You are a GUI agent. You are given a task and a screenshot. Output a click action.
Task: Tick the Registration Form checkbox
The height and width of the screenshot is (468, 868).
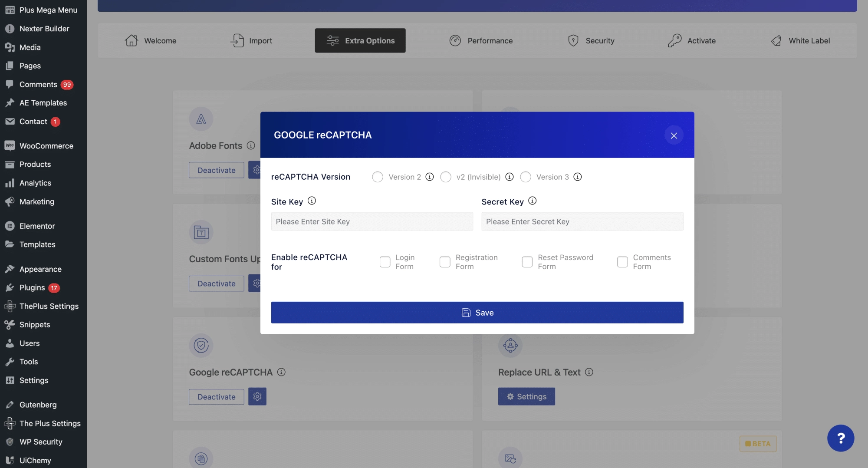(x=445, y=262)
